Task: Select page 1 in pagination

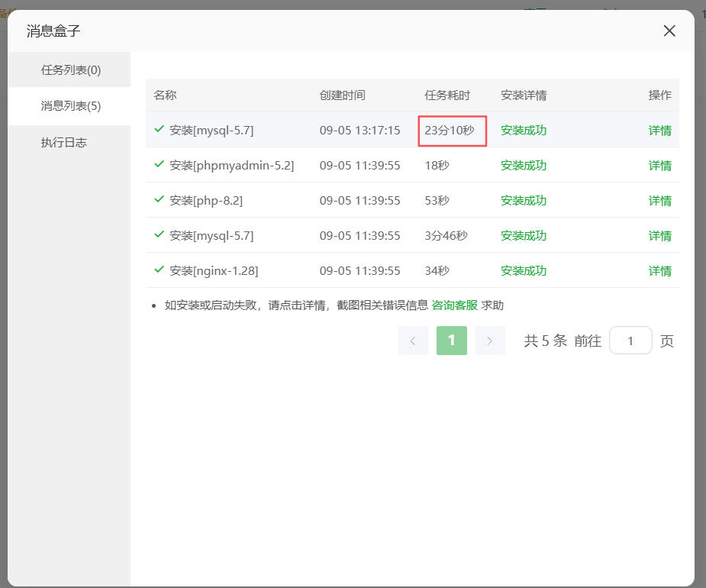Action: (x=451, y=341)
